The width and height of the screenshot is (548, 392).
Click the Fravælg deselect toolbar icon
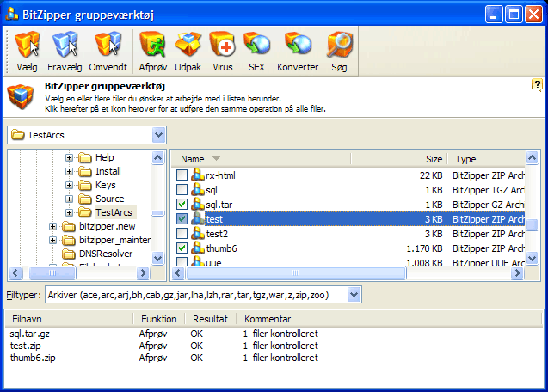point(65,45)
